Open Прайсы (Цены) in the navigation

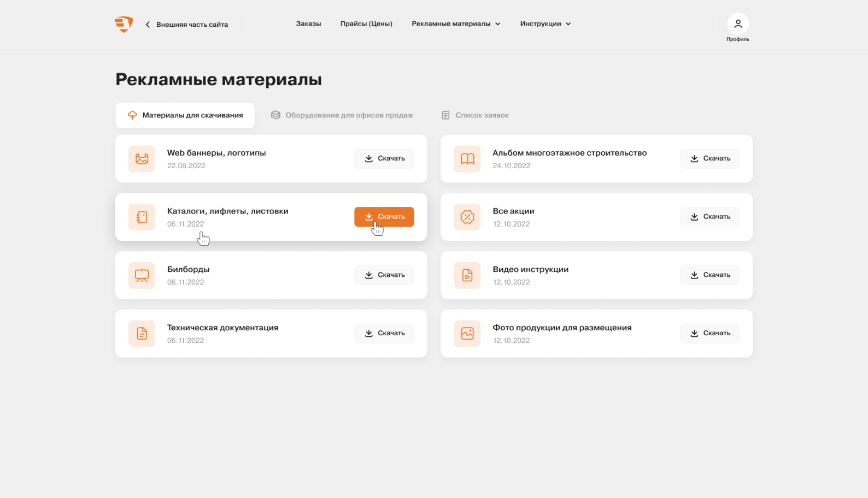click(x=366, y=24)
